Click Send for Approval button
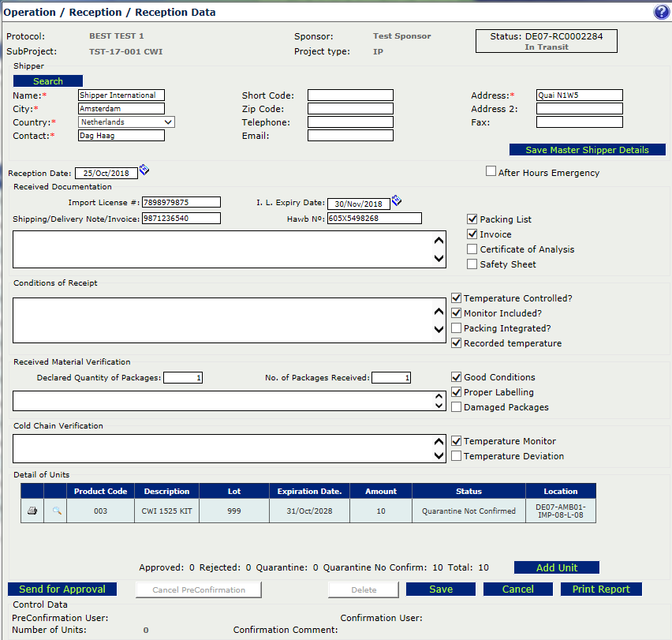The image size is (672, 640). (62, 589)
